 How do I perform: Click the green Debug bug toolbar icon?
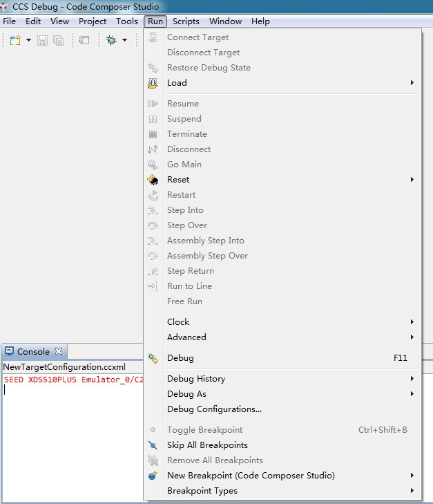coord(111,40)
